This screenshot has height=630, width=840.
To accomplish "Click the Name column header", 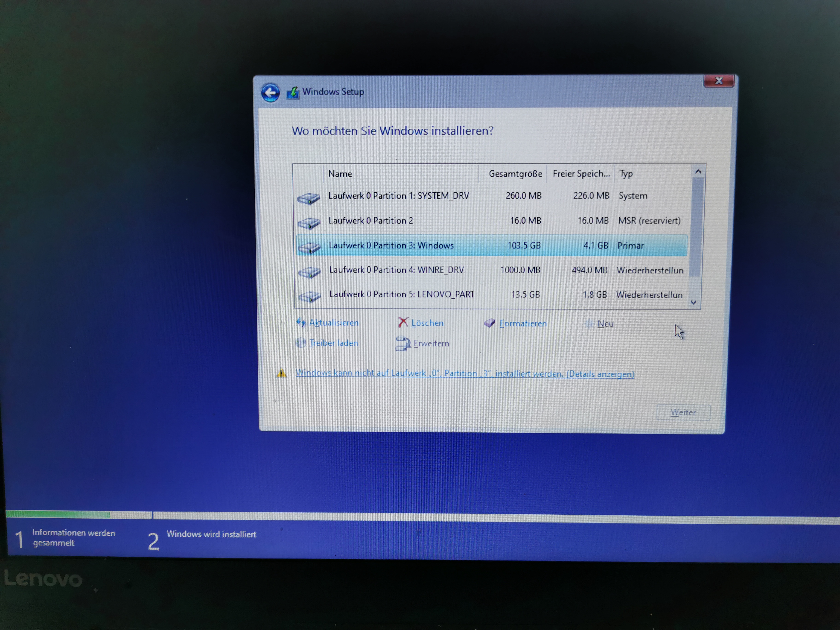I will click(x=340, y=174).
